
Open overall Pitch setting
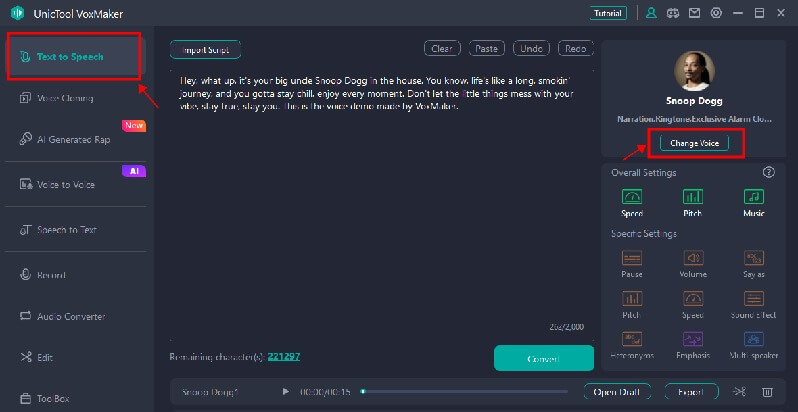693,202
